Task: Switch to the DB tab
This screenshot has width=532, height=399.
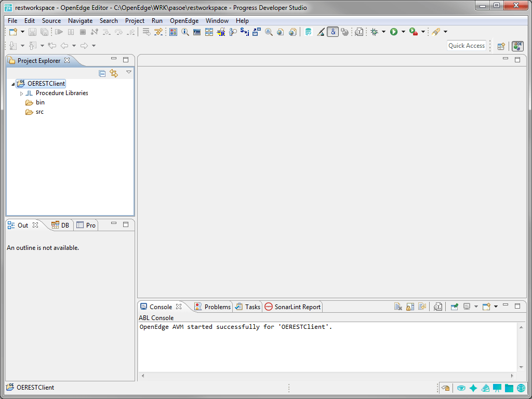Action: [60, 225]
